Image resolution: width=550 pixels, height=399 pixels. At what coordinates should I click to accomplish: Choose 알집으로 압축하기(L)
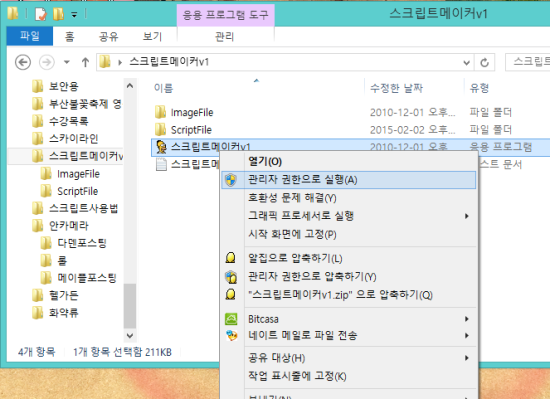click(349, 258)
